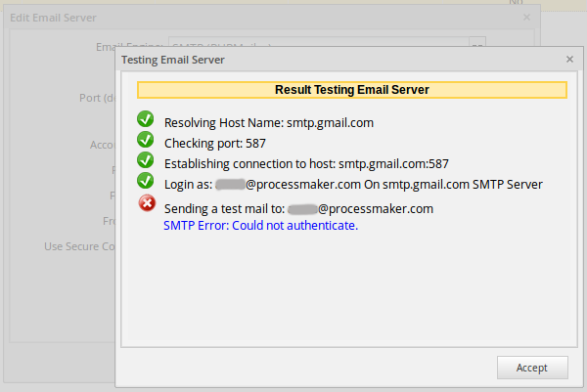Click the yellow Result Testing Email Server banner

(351, 90)
